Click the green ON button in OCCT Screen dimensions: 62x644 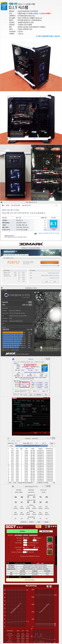(x=50, y=540)
